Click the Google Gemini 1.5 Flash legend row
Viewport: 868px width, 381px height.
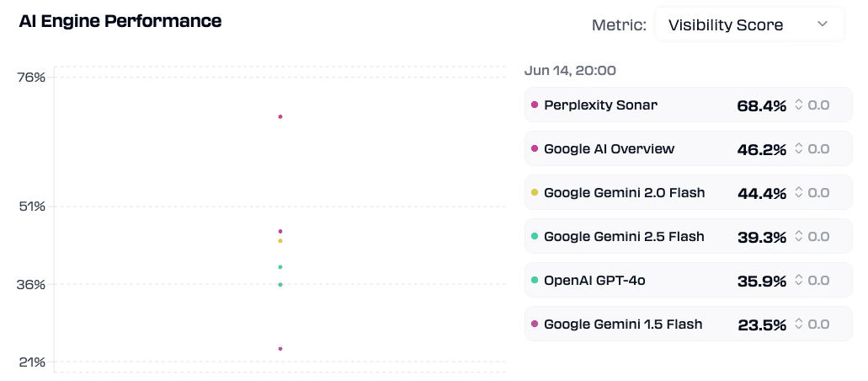[x=688, y=324]
